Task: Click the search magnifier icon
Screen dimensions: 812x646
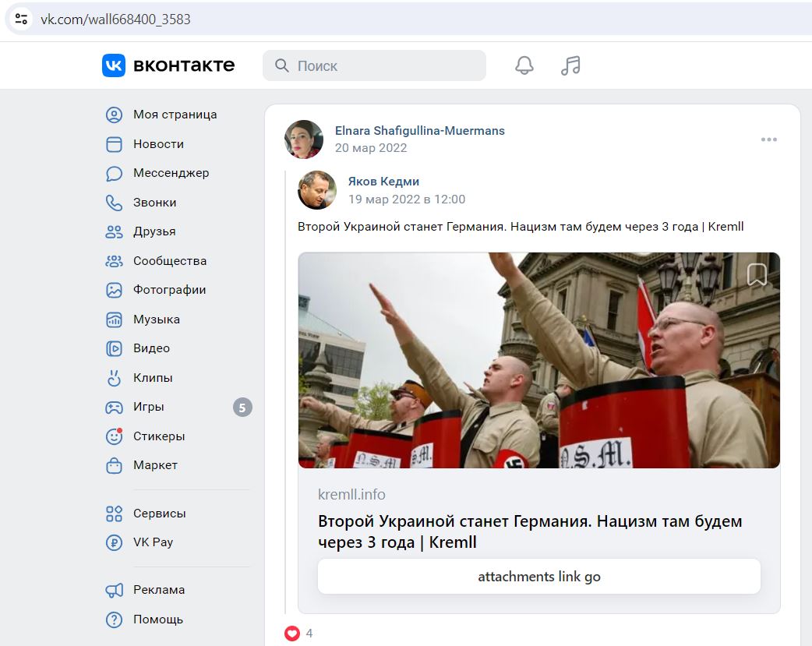Action: (x=282, y=65)
